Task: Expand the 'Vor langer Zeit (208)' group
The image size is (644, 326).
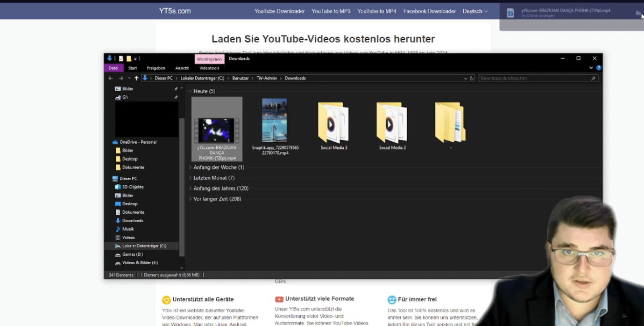Action: pos(191,199)
